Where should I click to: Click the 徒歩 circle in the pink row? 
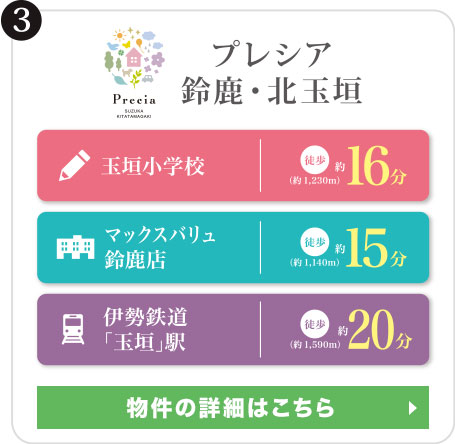(315, 160)
